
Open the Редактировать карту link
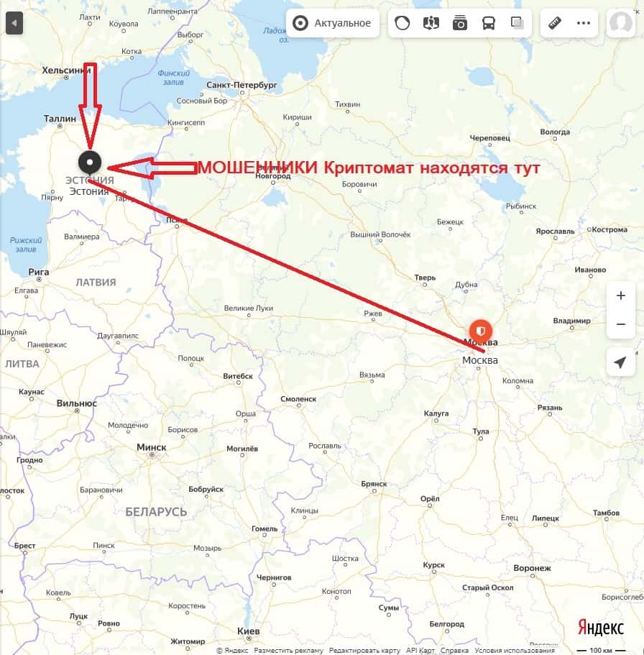click(364, 651)
